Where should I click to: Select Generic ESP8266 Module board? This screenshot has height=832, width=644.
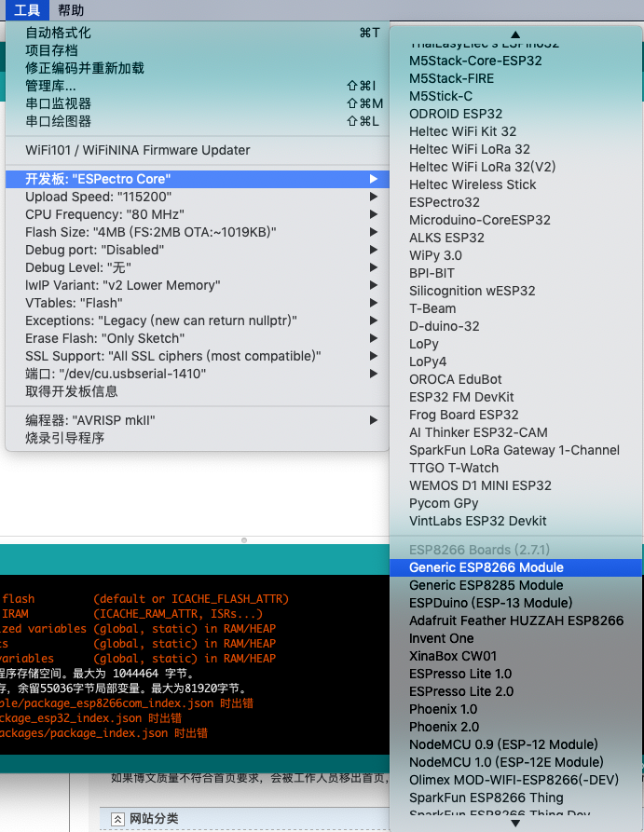[x=515, y=567]
